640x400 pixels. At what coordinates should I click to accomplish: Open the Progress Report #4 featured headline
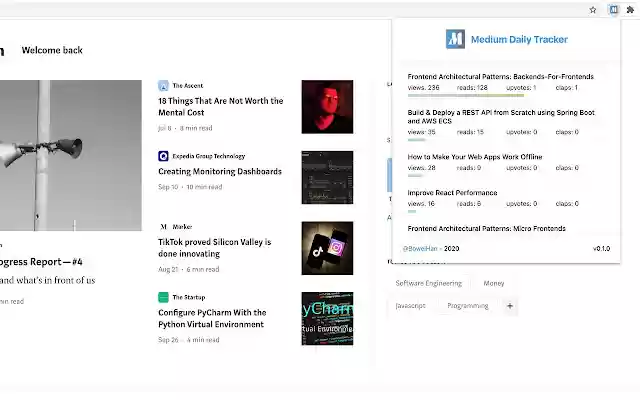click(41, 262)
